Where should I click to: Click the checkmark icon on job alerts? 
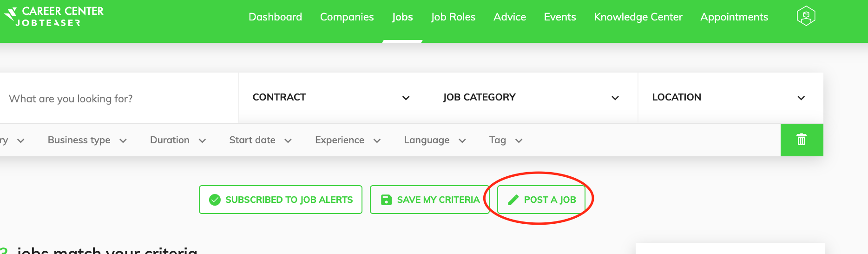click(x=215, y=200)
